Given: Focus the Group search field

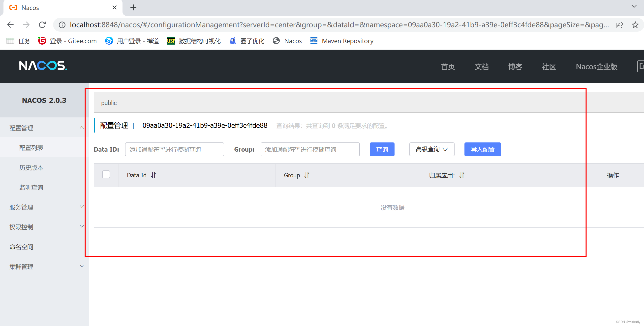Looking at the screenshot, I should tap(310, 149).
